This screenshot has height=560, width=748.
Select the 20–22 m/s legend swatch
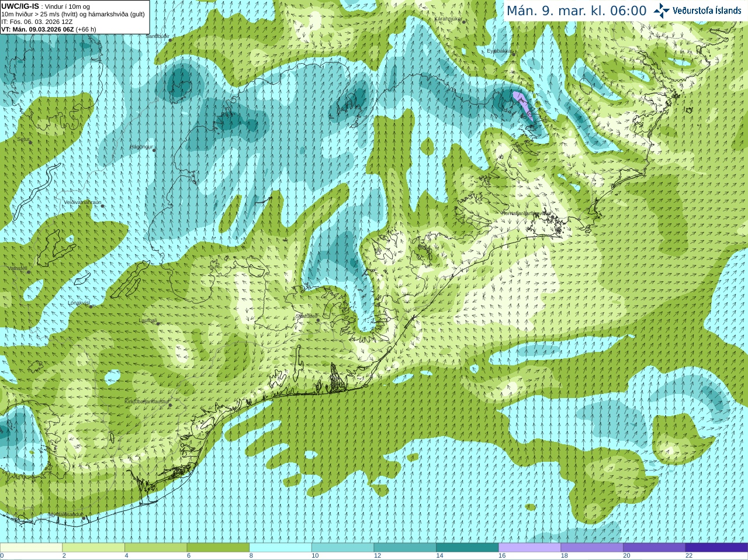[x=654, y=548]
